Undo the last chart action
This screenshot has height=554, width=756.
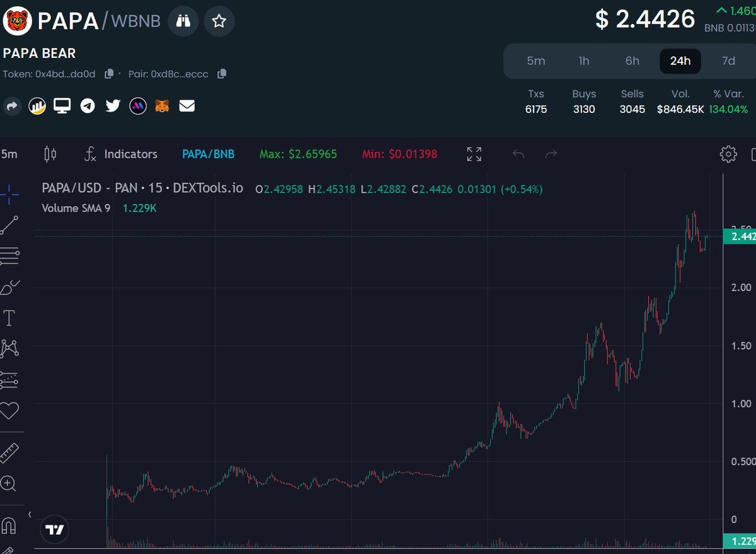pyautogui.click(x=518, y=154)
